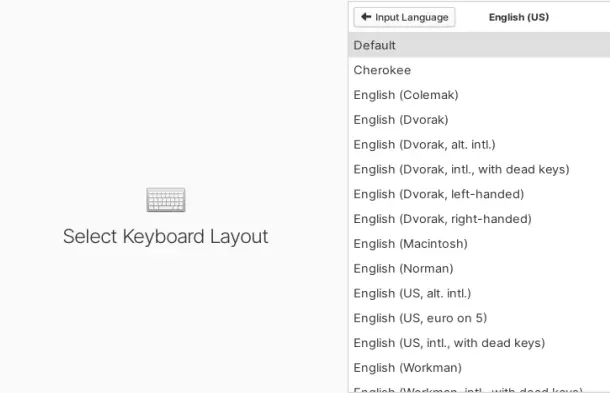The height and width of the screenshot is (393, 610).
Task: Click the English (US) header title
Action: click(x=519, y=17)
